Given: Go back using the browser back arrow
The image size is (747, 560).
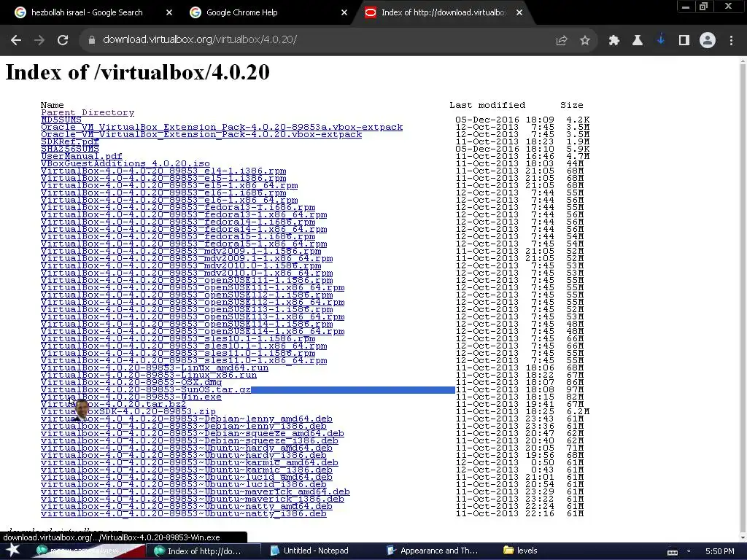Looking at the screenshot, I should (16, 41).
